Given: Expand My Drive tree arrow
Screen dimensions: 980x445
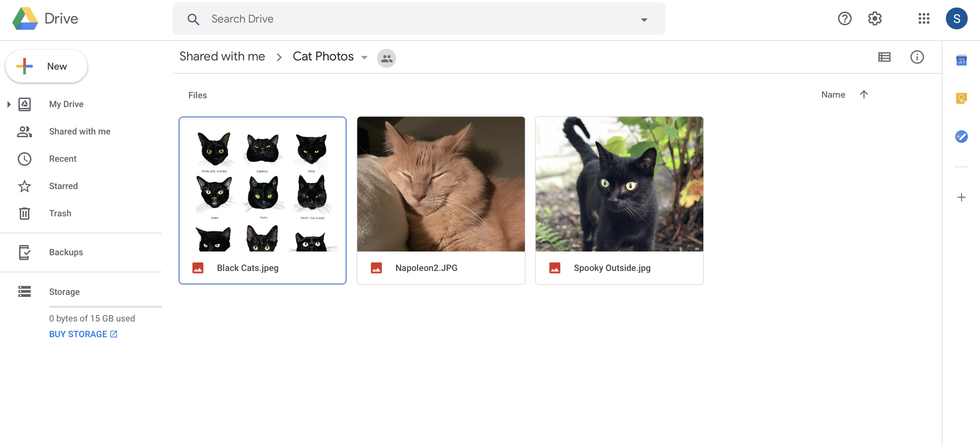Looking at the screenshot, I should click(9, 104).
